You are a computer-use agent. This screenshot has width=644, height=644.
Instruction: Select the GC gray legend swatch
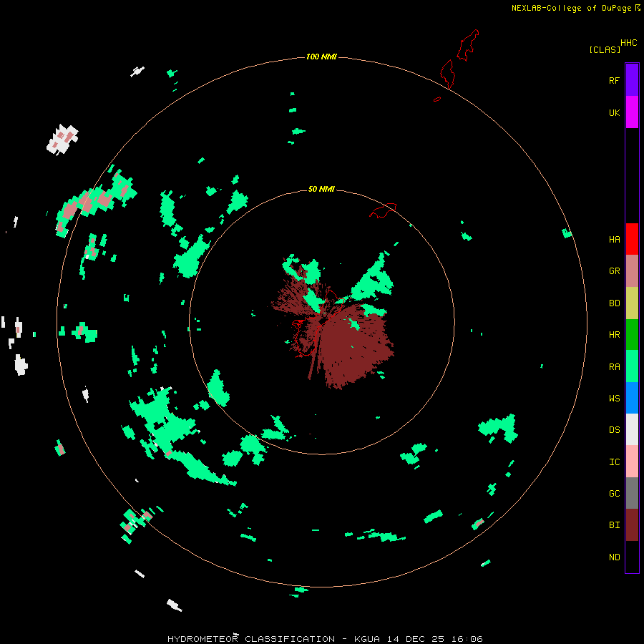pyautogui.click(x=632, y=493)
